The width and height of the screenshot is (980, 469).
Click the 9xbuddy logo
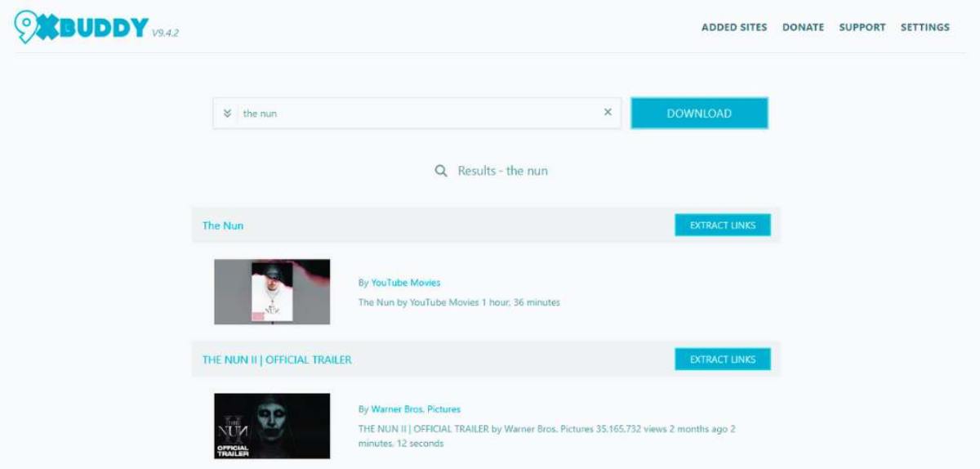pos(82,27)
